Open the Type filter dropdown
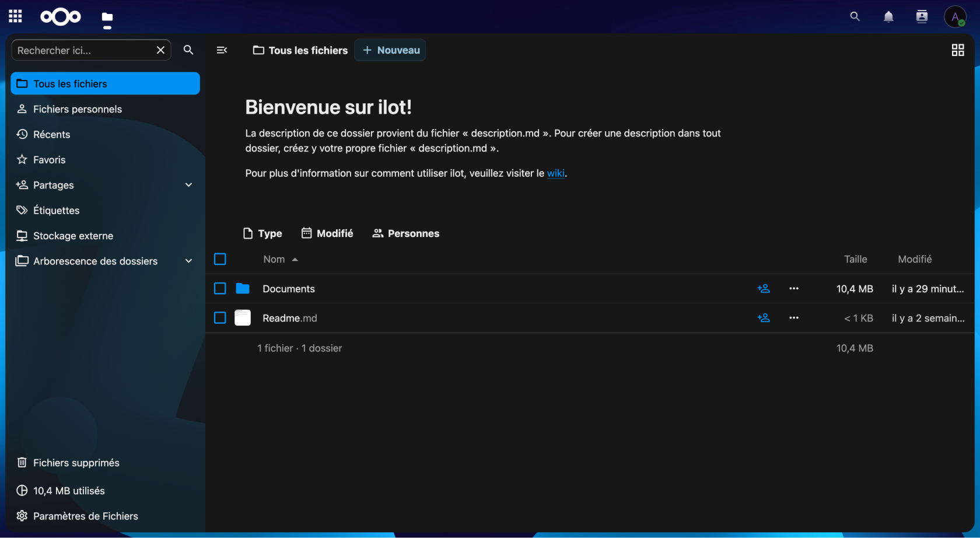This screenshot has height=538, width=980. coord(262,233)
